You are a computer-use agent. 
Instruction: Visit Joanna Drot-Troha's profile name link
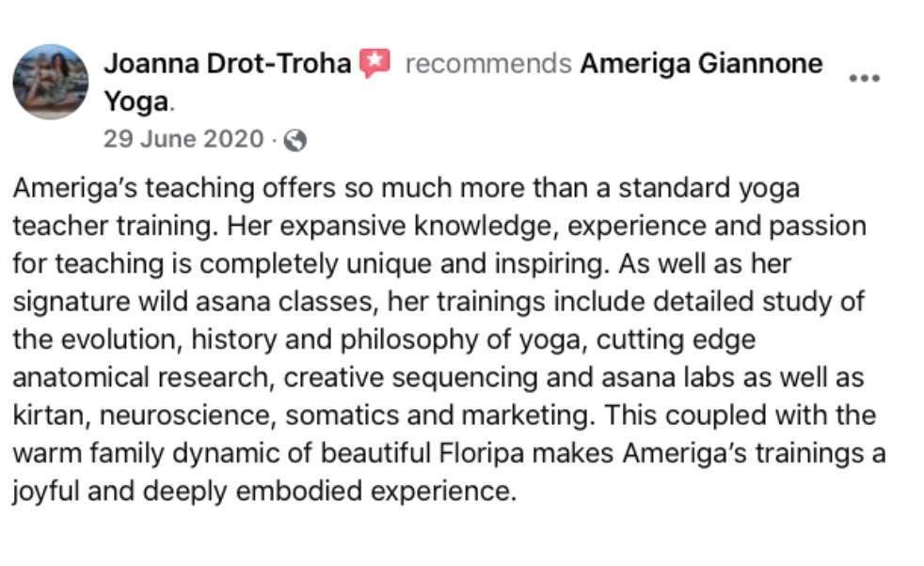pos(228,63)
